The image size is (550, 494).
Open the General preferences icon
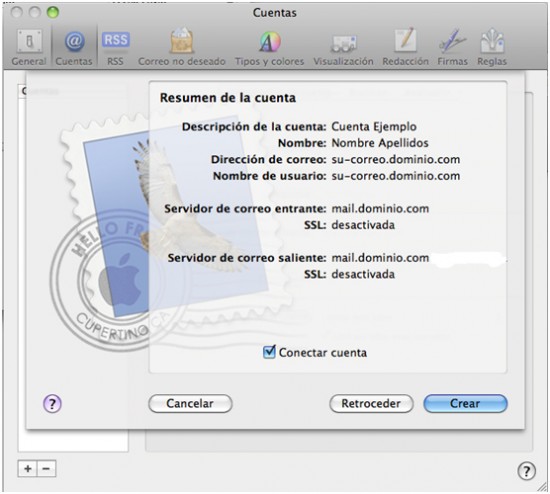coord(29,47)
